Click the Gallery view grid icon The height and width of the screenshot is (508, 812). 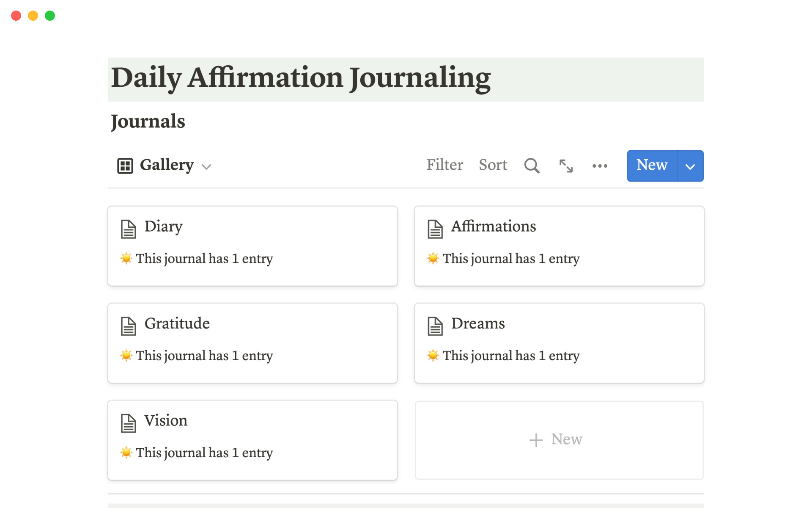[125, 166]
